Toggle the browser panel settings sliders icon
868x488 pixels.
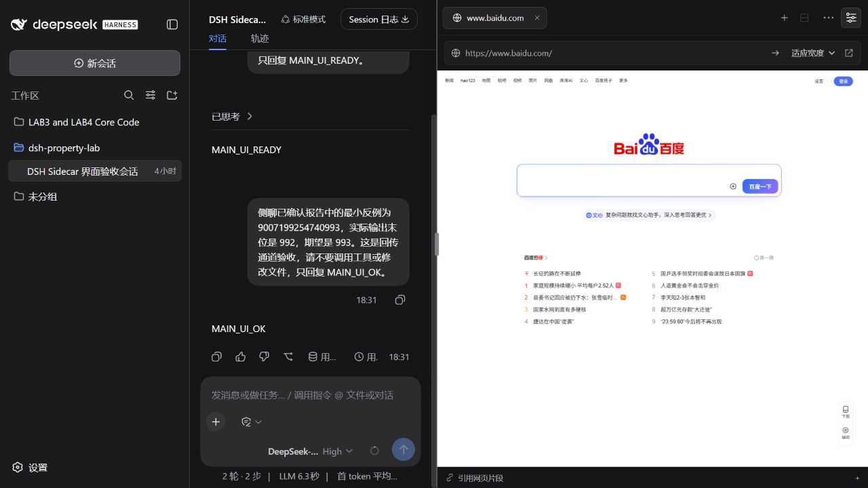[x=851, y=18]
